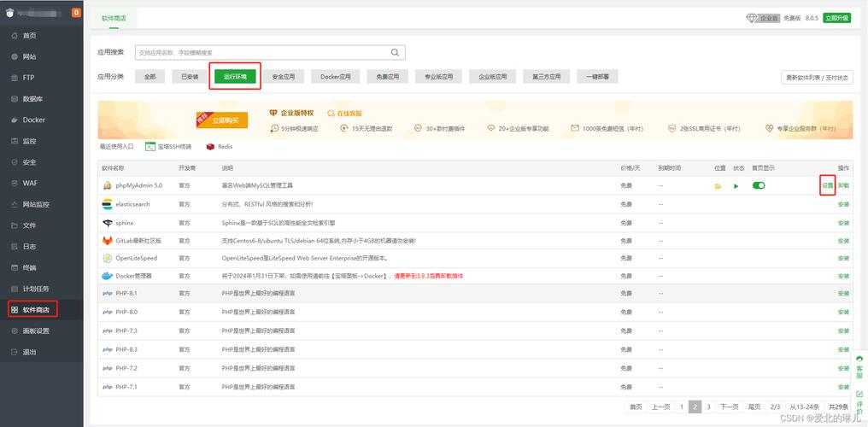This screenshot has height=427, width=868.
Task: Click the 立即升级 button
Action: click(x=836, y=18)
